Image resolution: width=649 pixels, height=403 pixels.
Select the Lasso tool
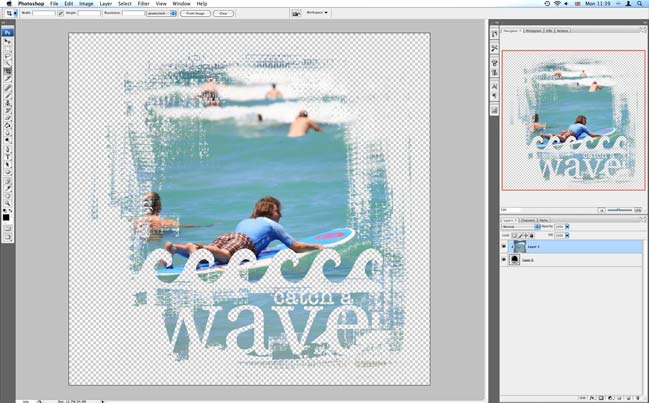[7, 55]
